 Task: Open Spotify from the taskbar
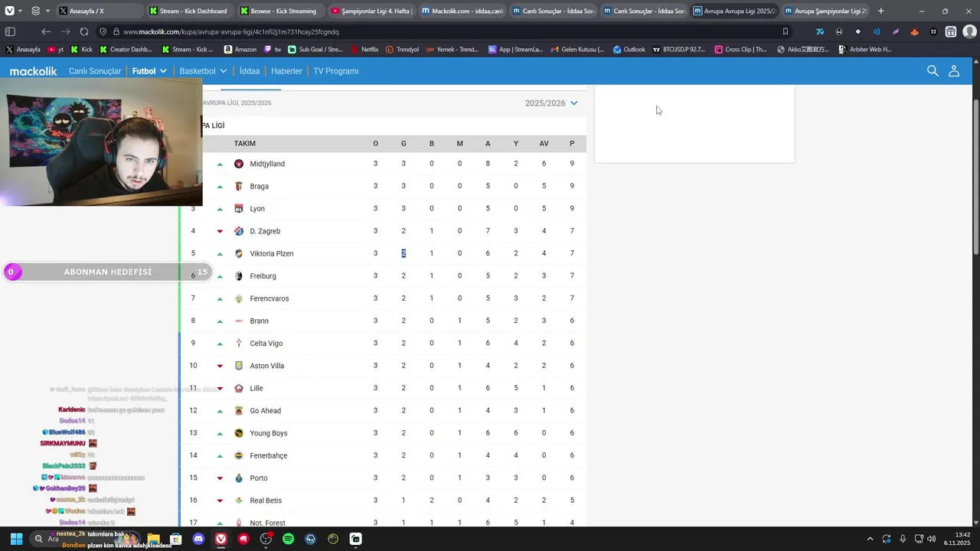(288, 539)
